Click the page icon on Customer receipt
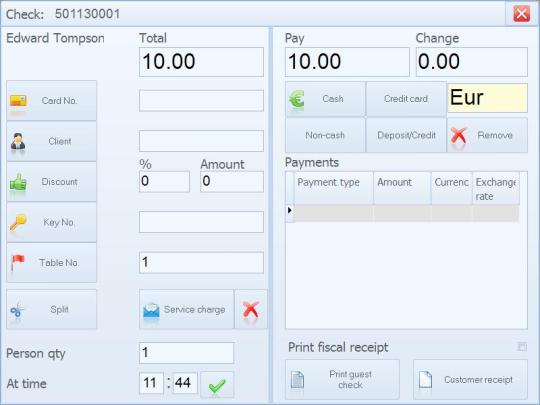This screenshot has width=540, height=405. (x=425, y=380)
